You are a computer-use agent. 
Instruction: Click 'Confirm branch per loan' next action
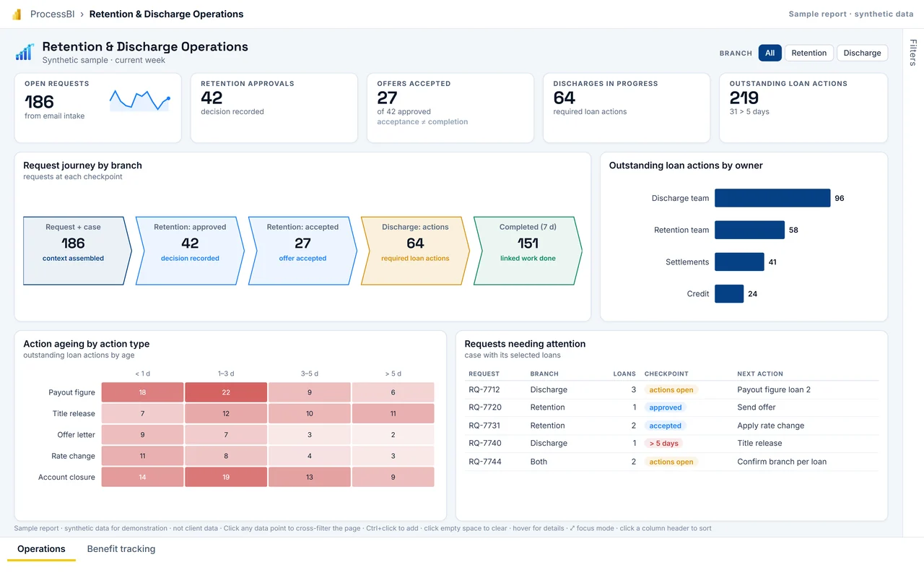tap(782, 462)
